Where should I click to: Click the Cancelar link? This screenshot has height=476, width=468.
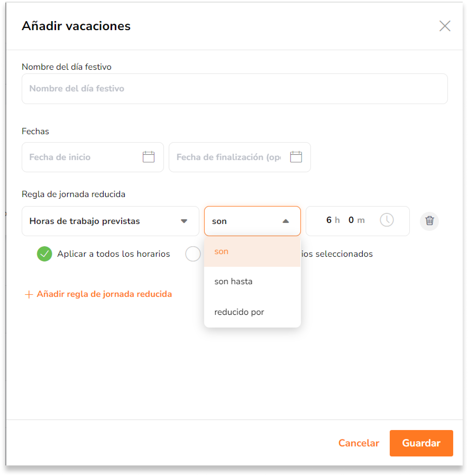[359, 443]
